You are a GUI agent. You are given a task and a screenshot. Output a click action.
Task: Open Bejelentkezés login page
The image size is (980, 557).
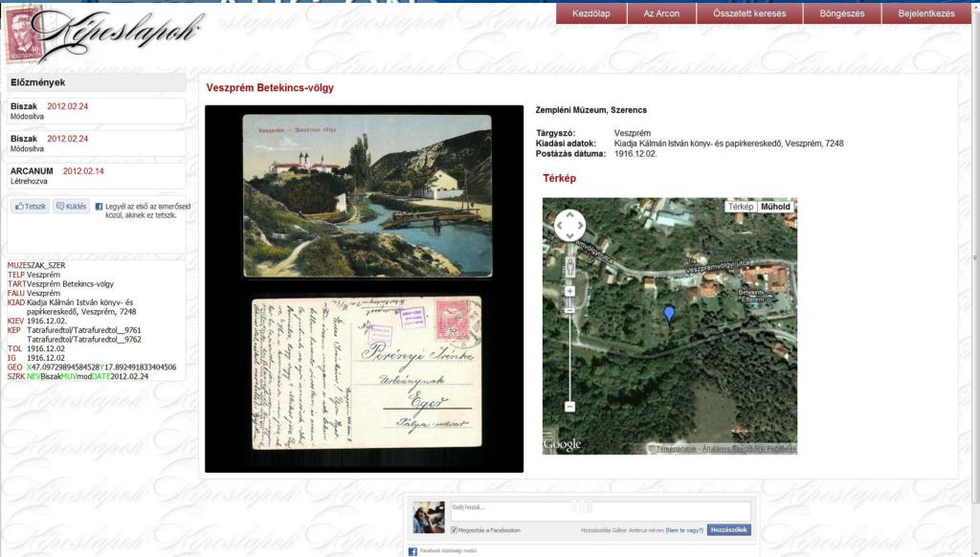(926, 13)
